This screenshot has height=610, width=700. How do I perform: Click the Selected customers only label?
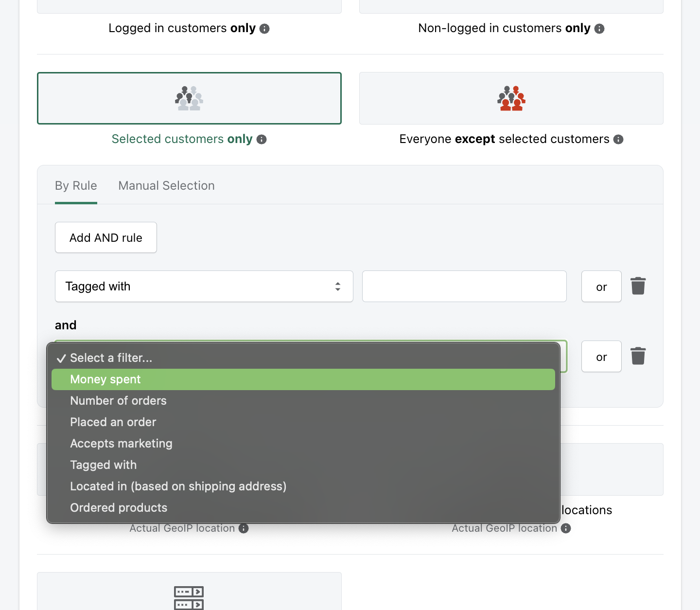click(182, 139)
